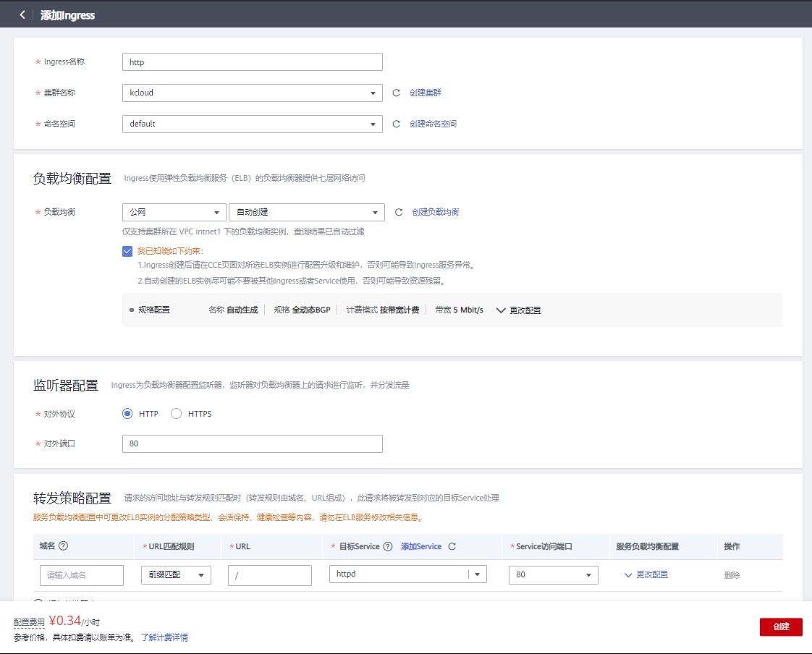Click the 创建集群 link
The height and width of the screenshot is (654, 812).
tap(425, 93)
